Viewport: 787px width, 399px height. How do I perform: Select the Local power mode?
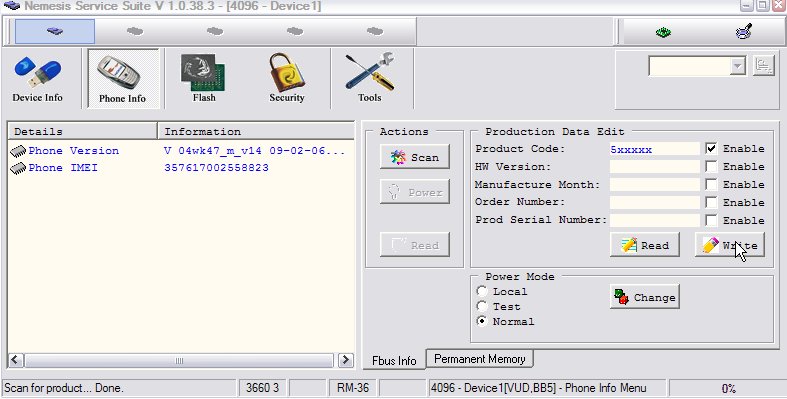click(482, 291)
